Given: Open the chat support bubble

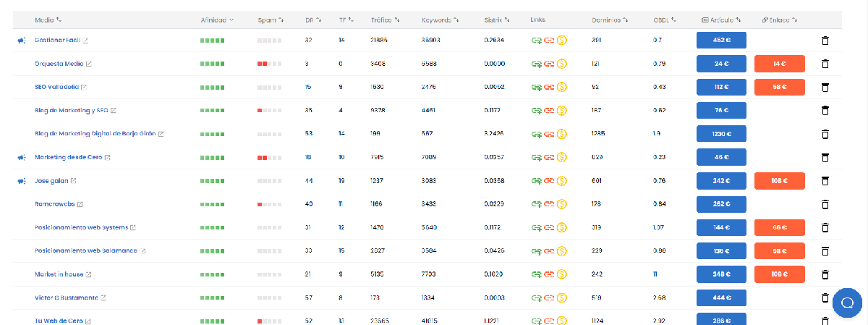Looking at the screenshot, I should 847,303.
